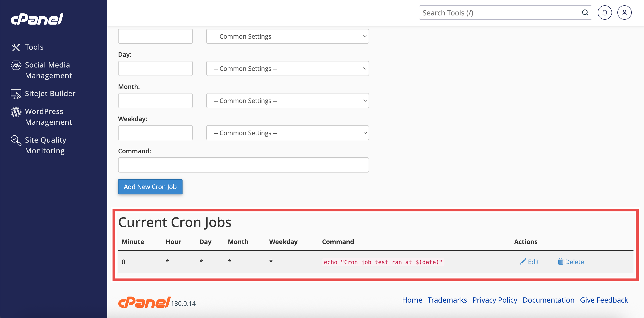Click the WordPress logo icon
The image size is (644, 318).
coord(16,112)
